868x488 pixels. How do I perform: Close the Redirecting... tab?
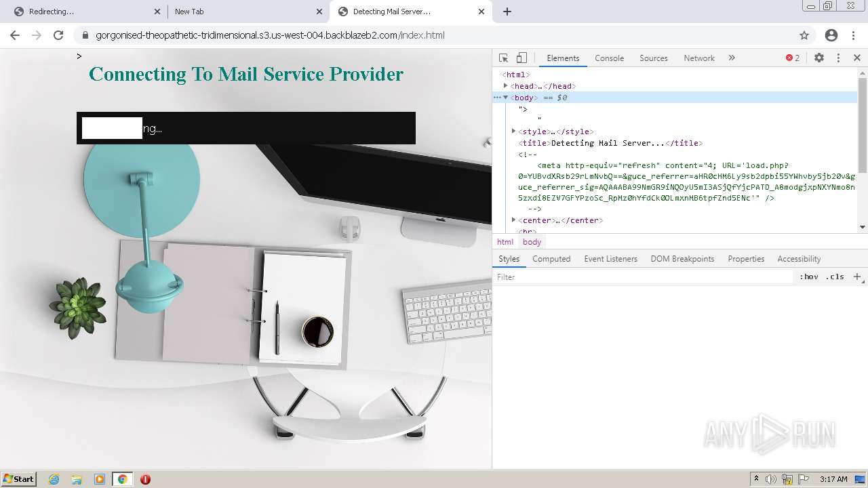pos(157,12)
